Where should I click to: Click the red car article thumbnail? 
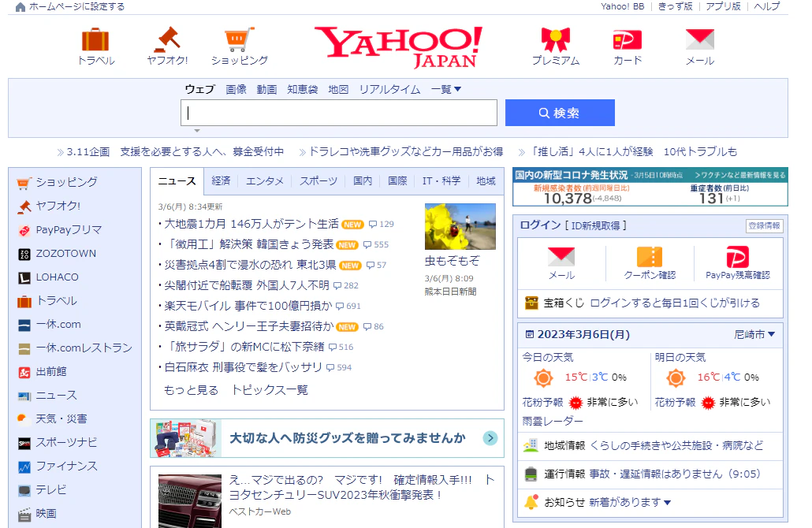pos(189,500)
